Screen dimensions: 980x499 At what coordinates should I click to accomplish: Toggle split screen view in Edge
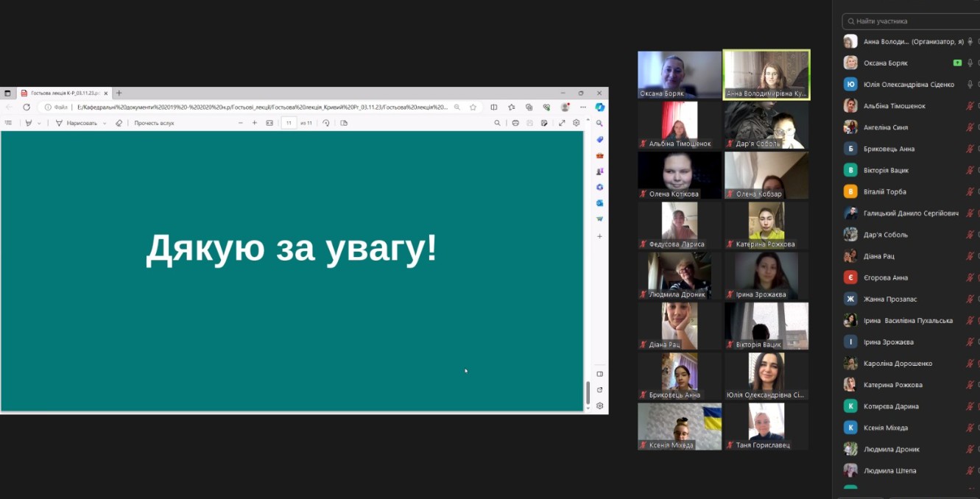[x=494, y=107]
